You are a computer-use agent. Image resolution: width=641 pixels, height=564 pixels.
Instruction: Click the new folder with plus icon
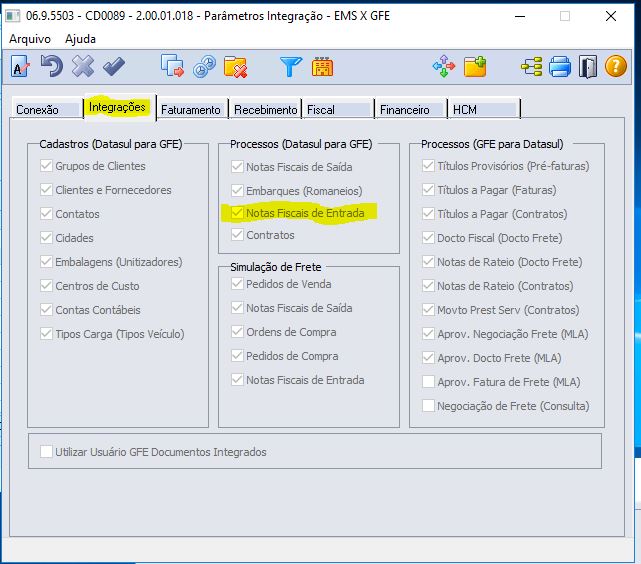(475, 67)
